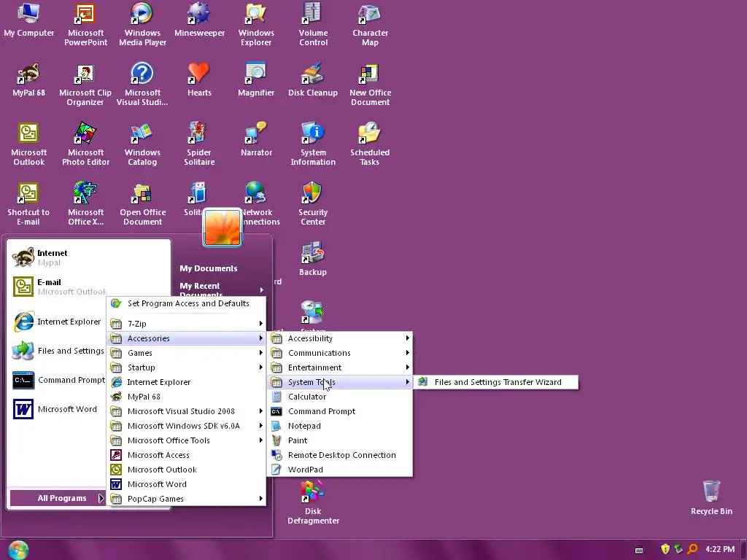747x560 pixels.
Task: Open Scheduled Tasks desktop shortcut
Action: [370, 144]
